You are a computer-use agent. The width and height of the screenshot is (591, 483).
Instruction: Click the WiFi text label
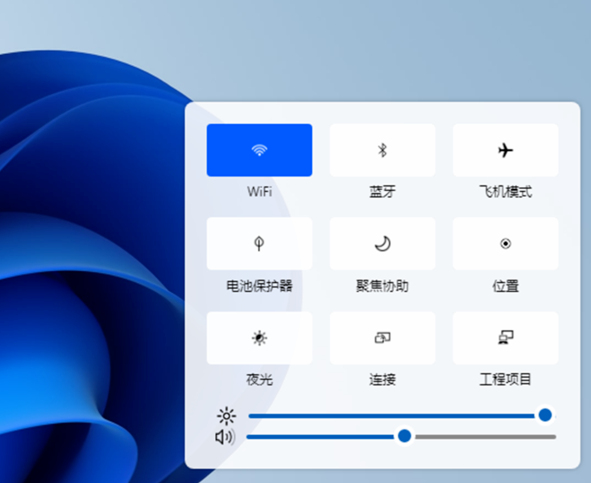(259, 192)
